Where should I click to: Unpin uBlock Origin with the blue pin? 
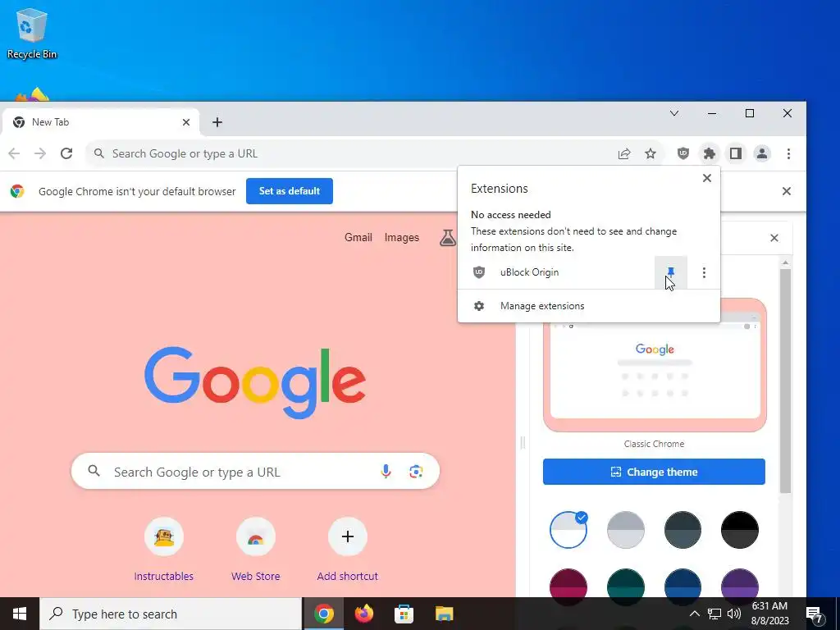click(x=671, y=272)
